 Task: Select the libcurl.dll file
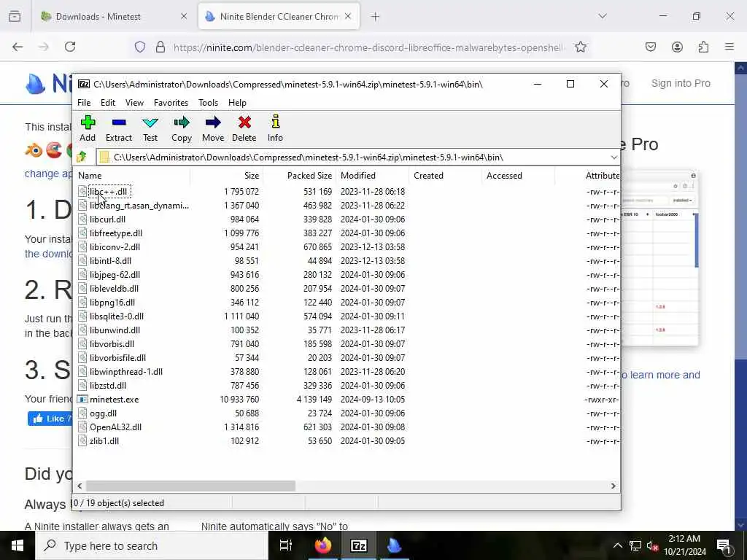(108, 219)
